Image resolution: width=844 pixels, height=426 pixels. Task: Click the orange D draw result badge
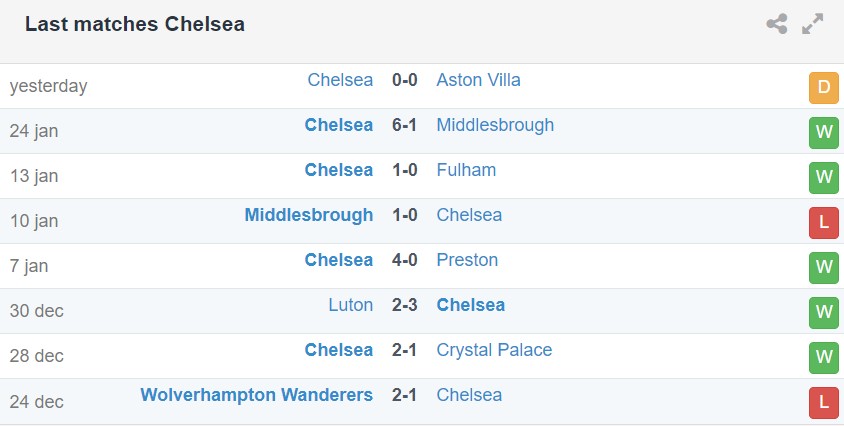(x=823, y=87)
